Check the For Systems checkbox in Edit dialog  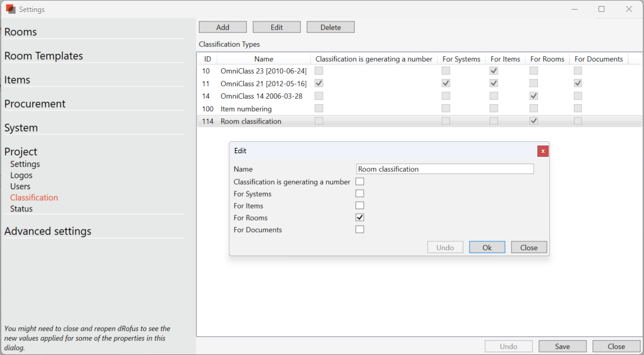(x=359, y=193)
